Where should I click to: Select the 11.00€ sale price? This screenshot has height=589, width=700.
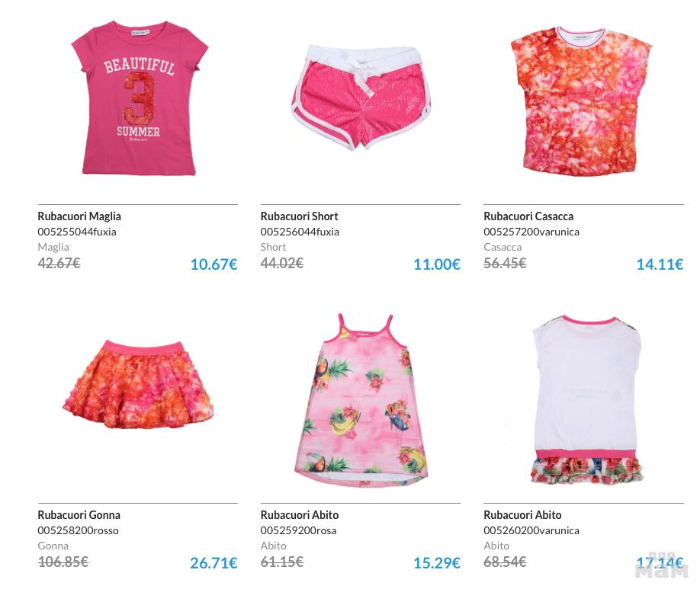[437, 264]
